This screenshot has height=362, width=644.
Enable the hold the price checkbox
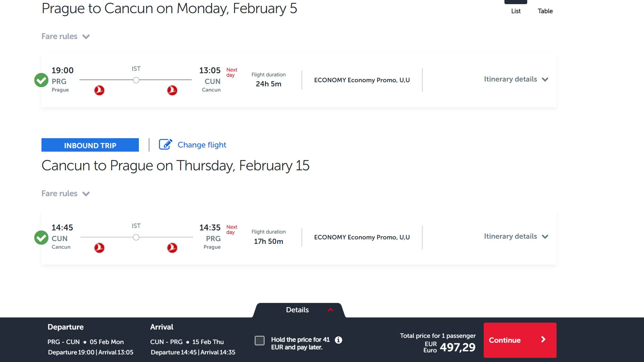coord(259,341)
